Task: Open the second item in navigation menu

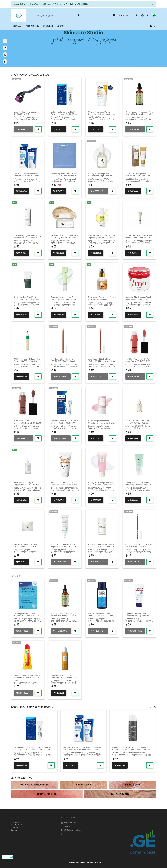Action: (32, 26)
